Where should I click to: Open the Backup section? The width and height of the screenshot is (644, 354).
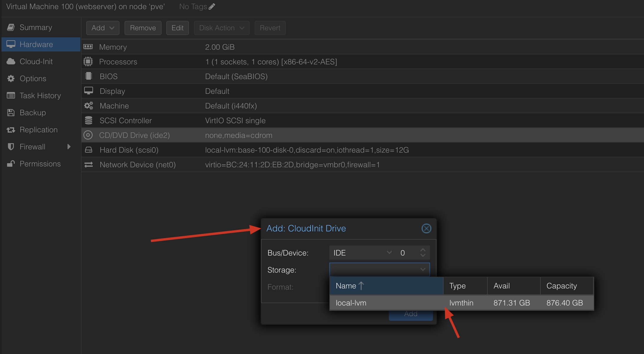[x=41, y=113]
